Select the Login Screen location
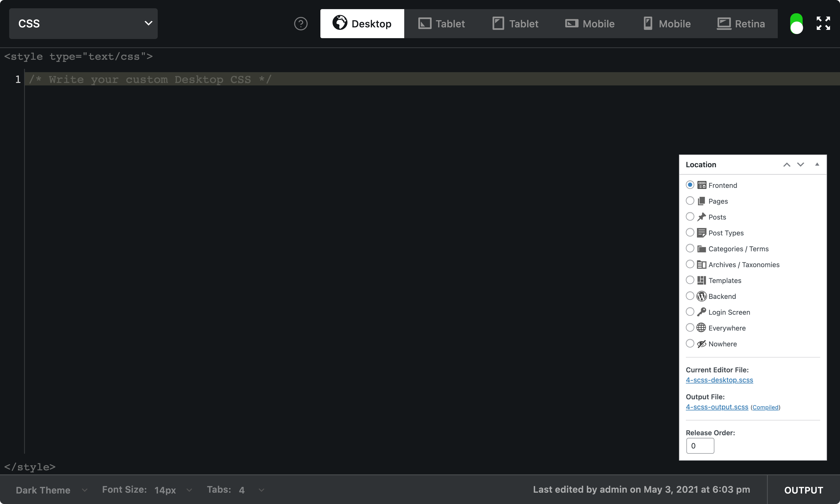This screenshot has height=504, width=840. [x=690, y=311]
